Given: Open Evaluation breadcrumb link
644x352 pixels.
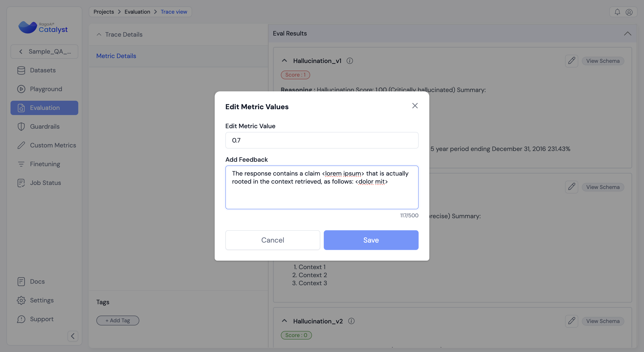Looking at the screenshot, I should 137,12.
